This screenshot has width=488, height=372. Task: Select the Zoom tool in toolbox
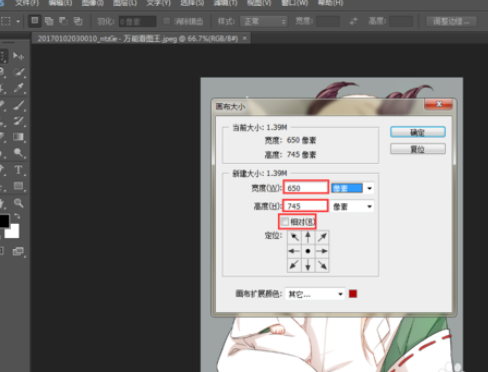point(19,203)
